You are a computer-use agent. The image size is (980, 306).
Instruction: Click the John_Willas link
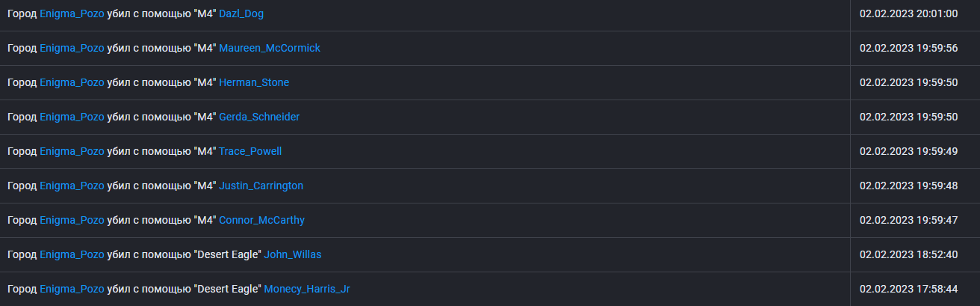(x=293, y=254)
